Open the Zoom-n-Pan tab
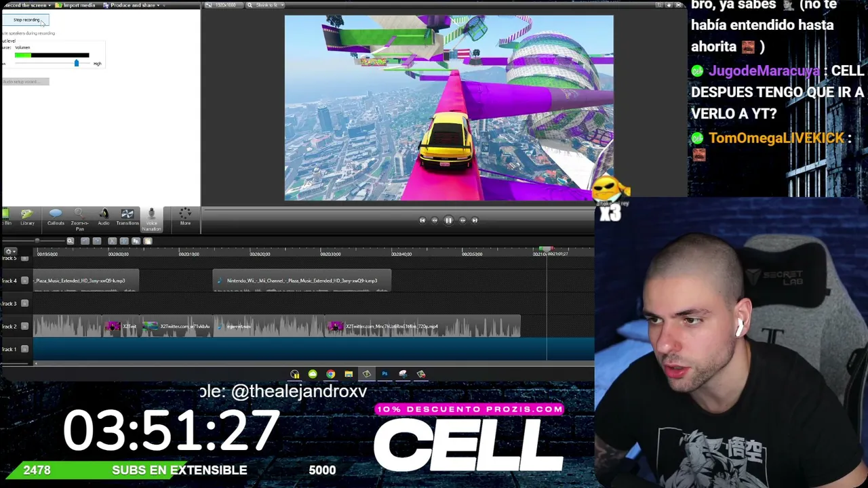This screenshot has width=868, height=488. click(79, 220)
